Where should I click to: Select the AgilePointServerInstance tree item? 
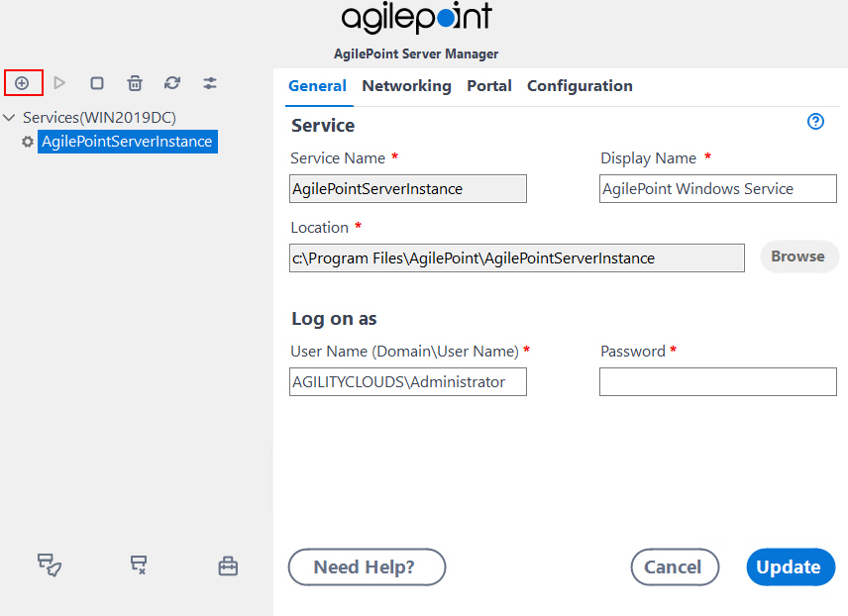pyautogui.click(x=128, y=142)
